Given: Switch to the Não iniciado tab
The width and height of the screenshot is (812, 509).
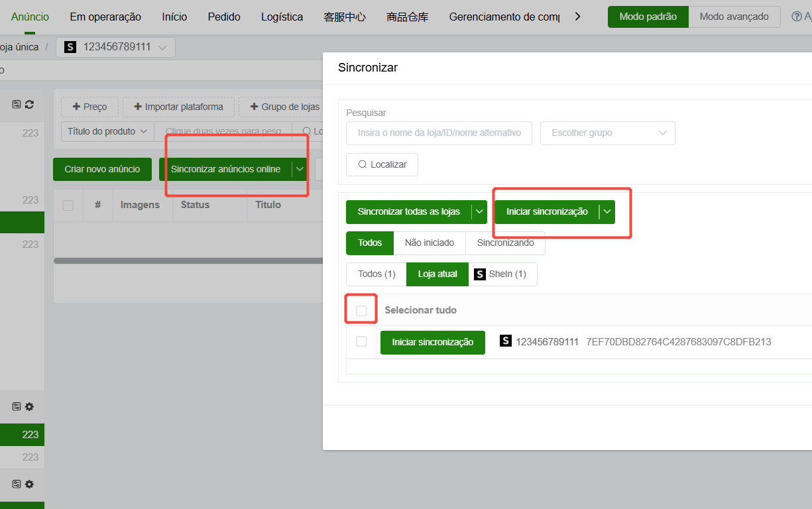Looking at the screenshot, I should tap(430, 243).
